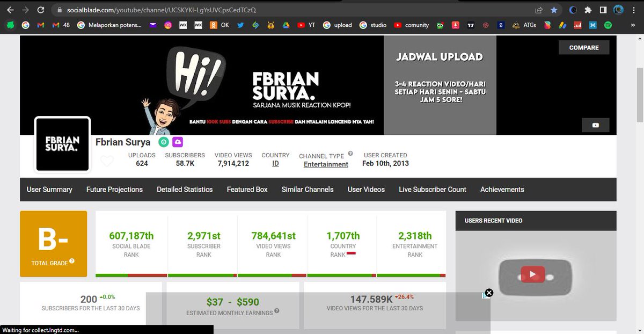
Task: Open the Chrome extensions puzzle icon
Action: [x=588, y=10]
